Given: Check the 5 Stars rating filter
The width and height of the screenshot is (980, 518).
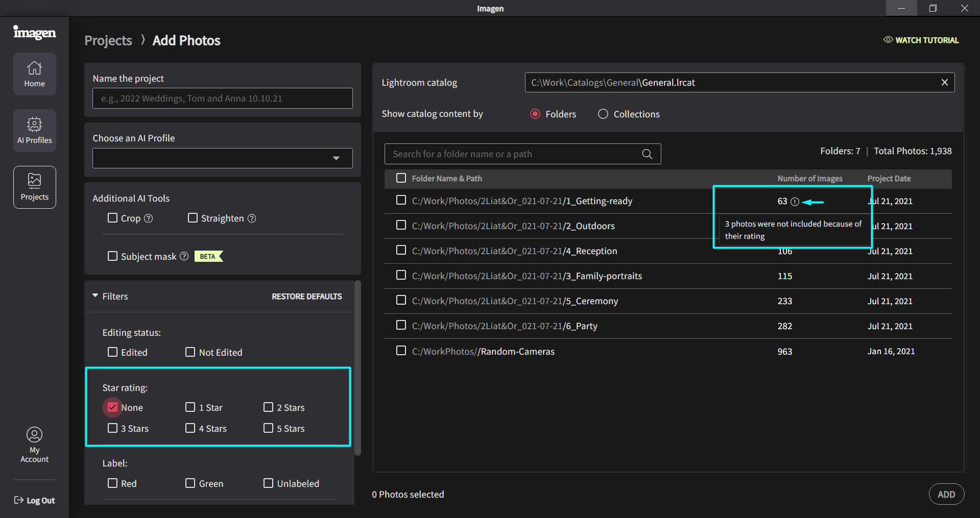Looking at the screenshot, I should tap(268, 428).
